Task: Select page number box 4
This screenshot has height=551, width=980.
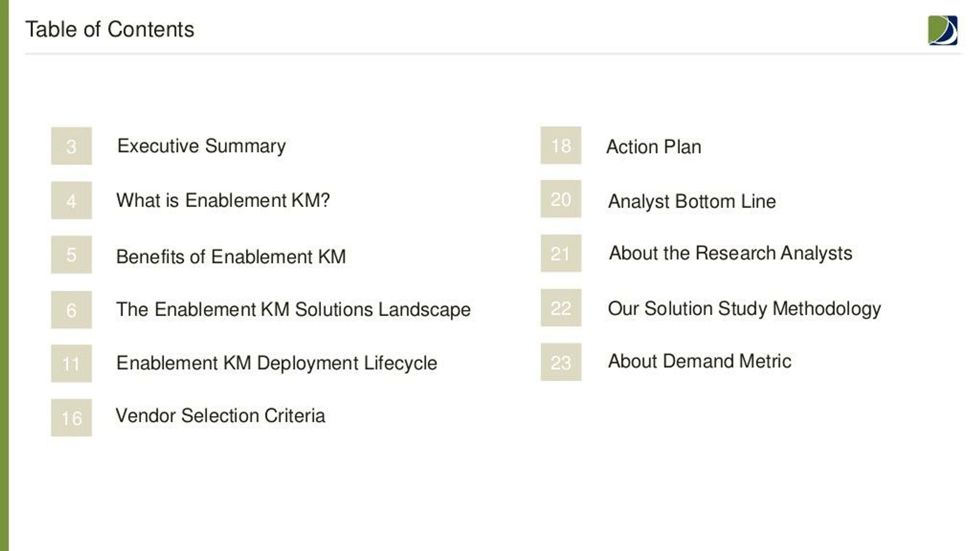Action: pos(72,200)
